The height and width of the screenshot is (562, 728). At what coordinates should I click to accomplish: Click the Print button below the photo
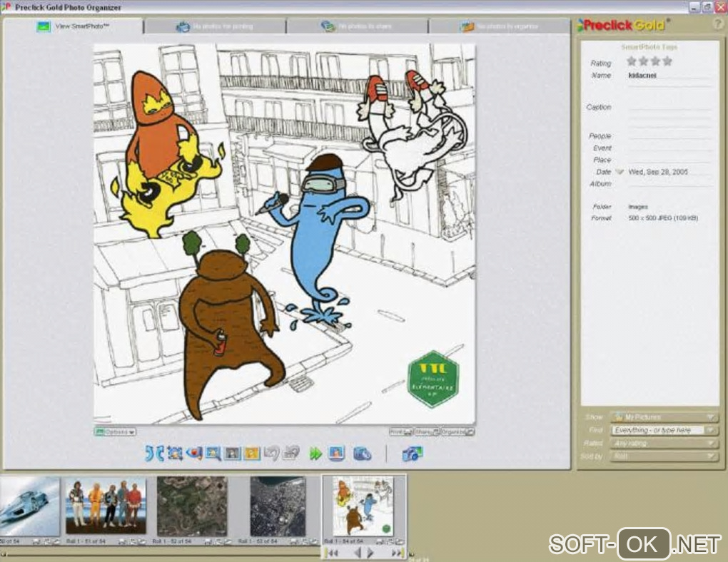400,432
